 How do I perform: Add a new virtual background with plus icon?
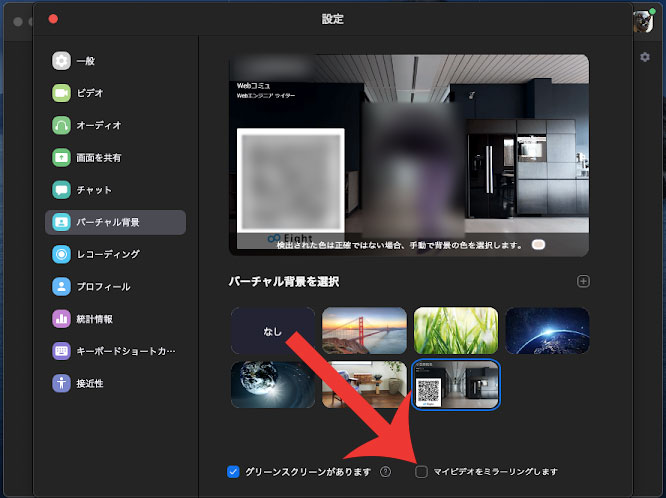[583, 281]
